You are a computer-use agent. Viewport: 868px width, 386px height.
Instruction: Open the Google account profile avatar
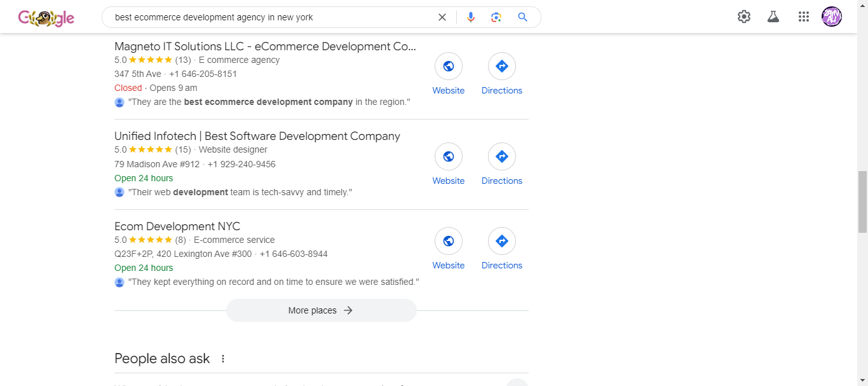click(832, 17)
